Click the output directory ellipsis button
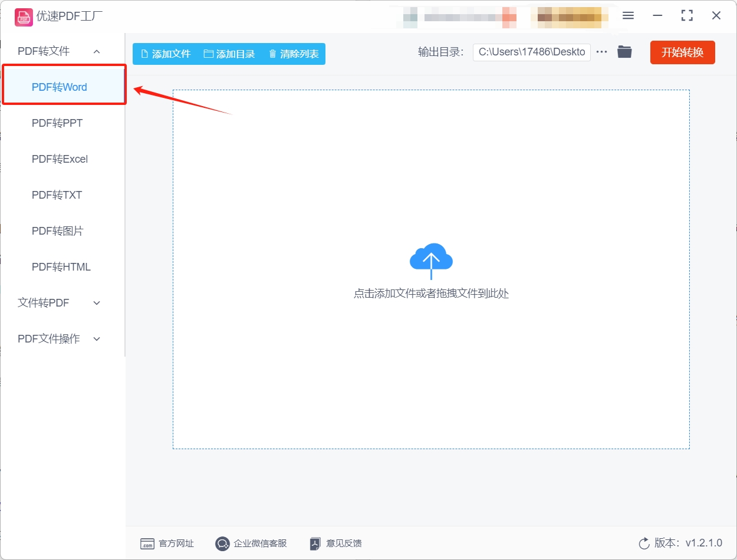The image size is (737, 560). [x=601, y=51]
